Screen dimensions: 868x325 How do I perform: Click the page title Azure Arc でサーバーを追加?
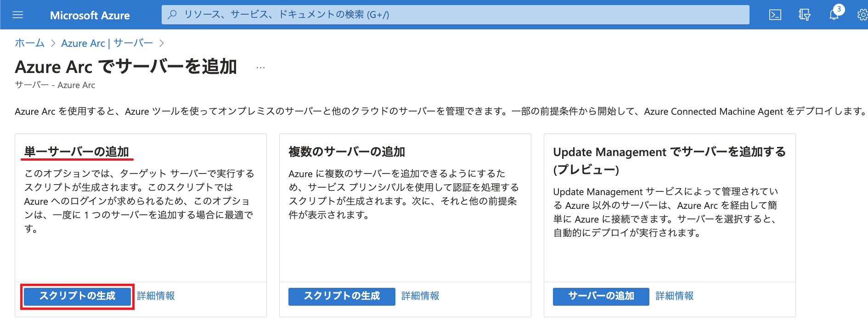tap(126, 67)
